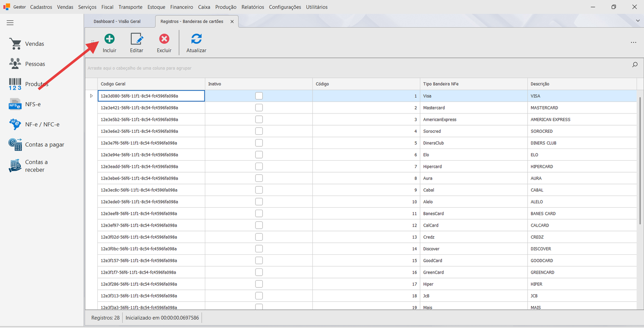The height and width of the screenshot is (328, 644).
Task: Toggle Inativo checkbox for VISA row
Action: pos(259,96)
